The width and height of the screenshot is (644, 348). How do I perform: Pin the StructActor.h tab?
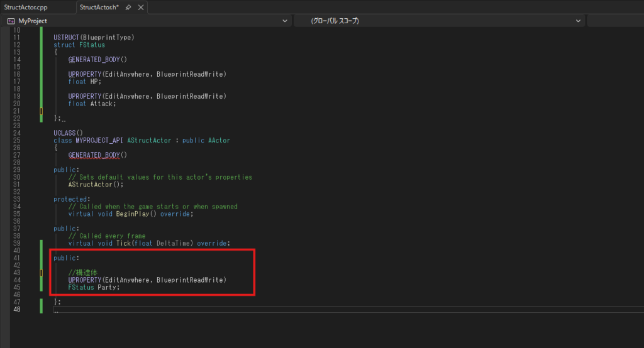click(x=128, y=7)
